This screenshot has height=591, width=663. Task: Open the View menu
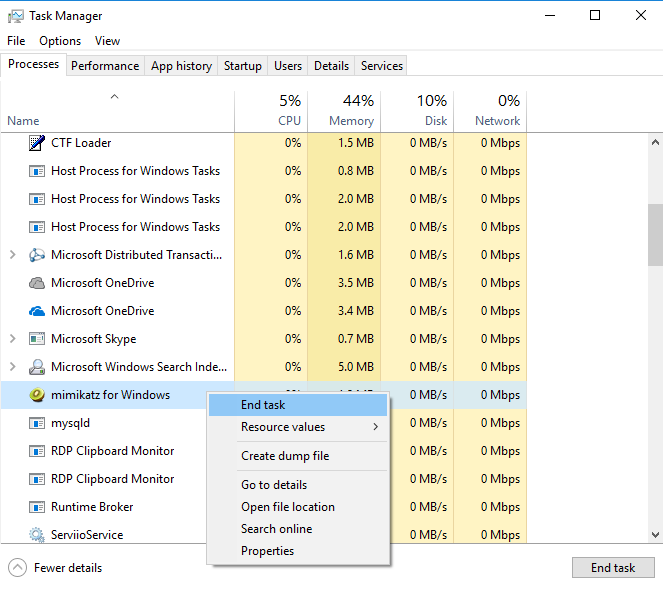(x=107, y=41)
